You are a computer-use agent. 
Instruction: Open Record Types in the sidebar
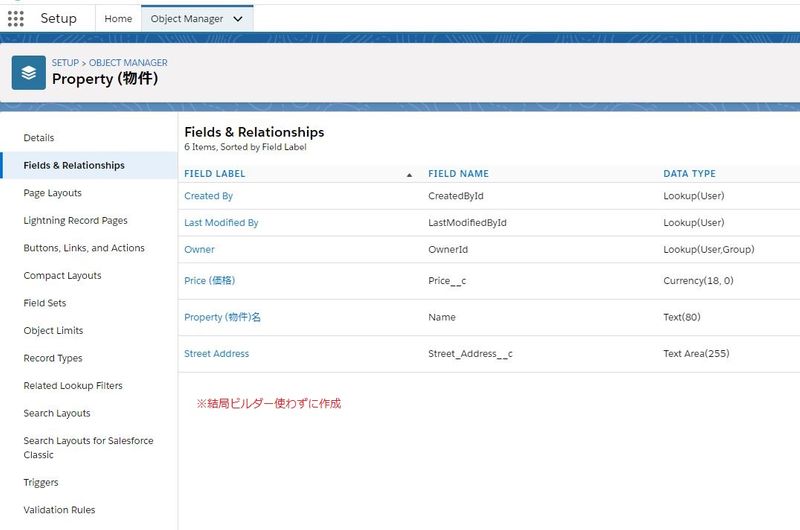53,358
